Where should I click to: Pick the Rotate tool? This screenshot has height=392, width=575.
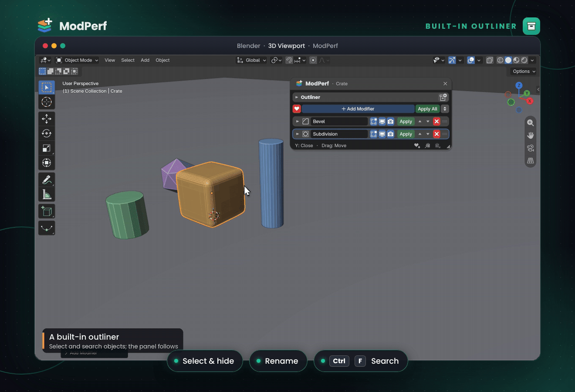(x=47, y=133)
